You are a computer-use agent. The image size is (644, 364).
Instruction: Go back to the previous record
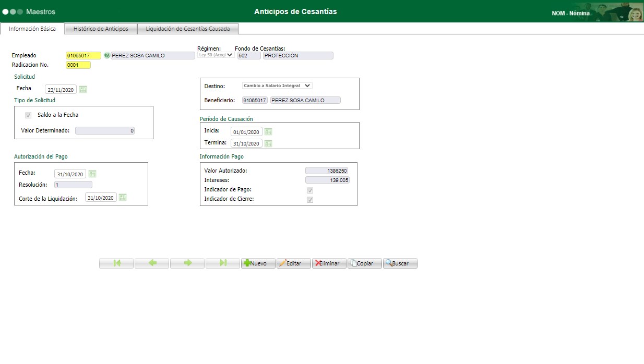(x=151, y=263)
